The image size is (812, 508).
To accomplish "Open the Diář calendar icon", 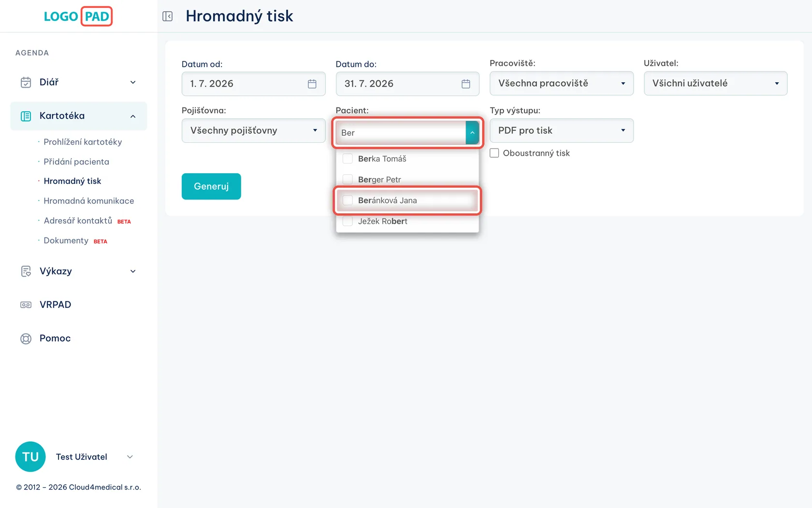I will (x=26, y=82).
